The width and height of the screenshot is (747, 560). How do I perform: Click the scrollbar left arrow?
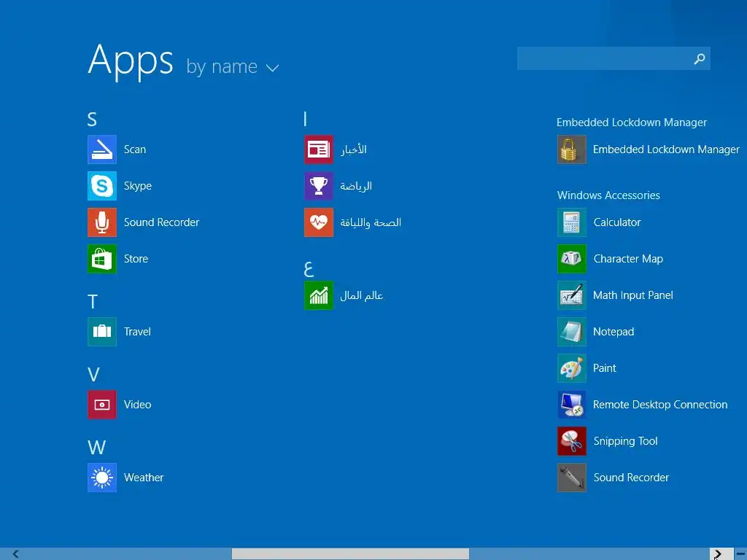pyautogui.click(x=16, y=554)
